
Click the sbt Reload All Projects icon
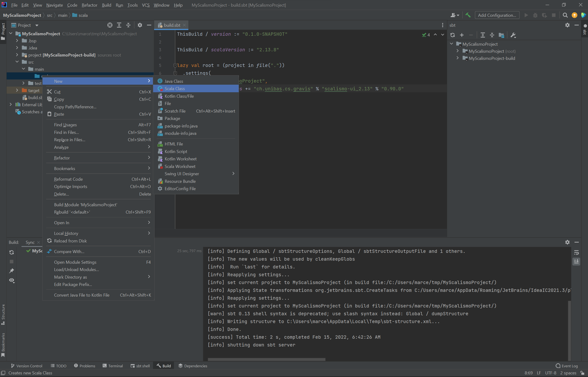pyautogui.click(x=453, y=35)
